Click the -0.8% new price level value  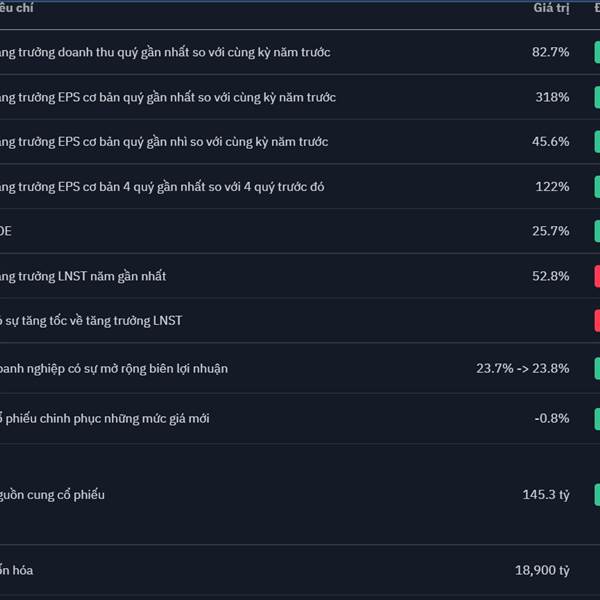tap(551, 419)
